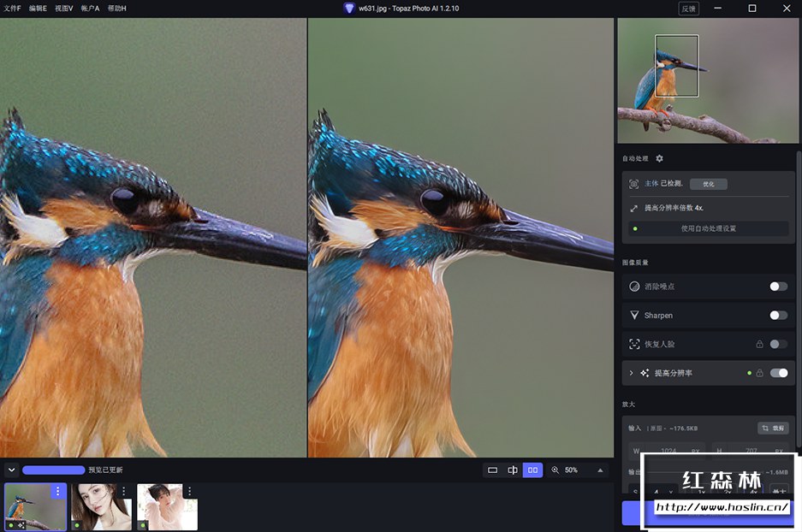The width and height of the screenshot is (802, 532).
Task: Open options menu on third portrait thumbnail
Action: 189,491
